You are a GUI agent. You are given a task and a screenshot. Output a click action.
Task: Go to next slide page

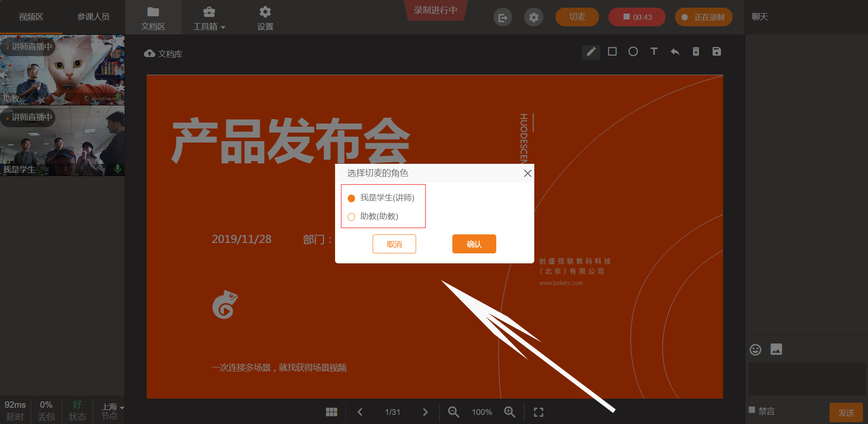425,412
